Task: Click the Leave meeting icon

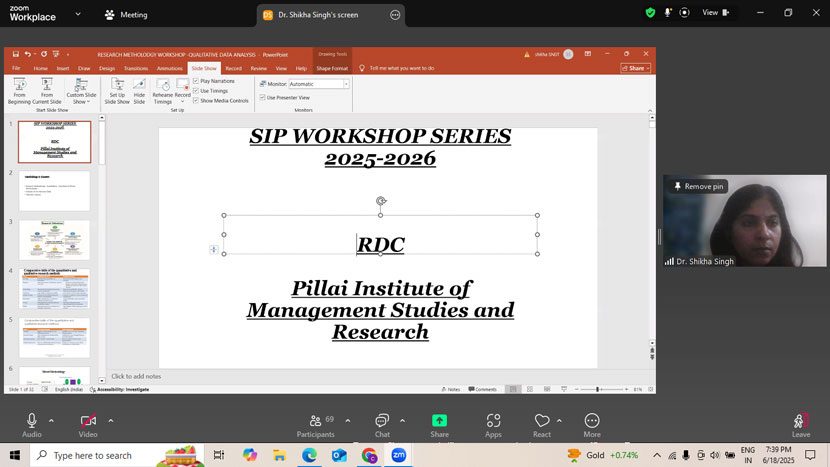Action: tap(800, 421)
